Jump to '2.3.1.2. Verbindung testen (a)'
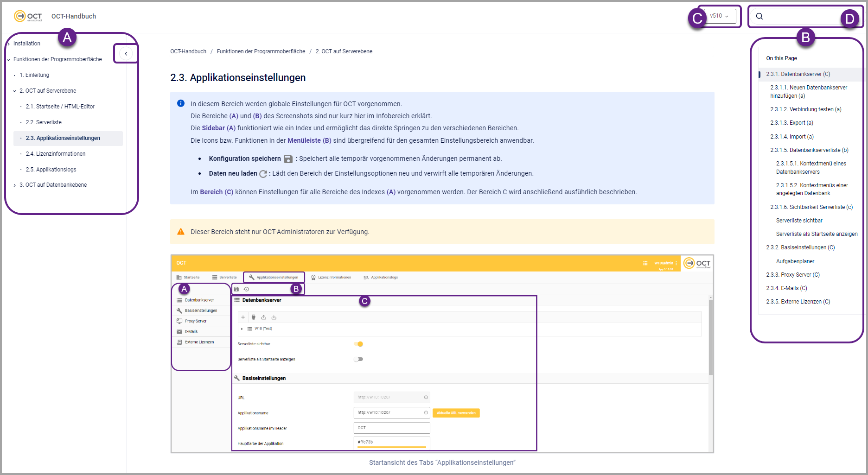This screenshot has height=475, width=868. pyautogui.click(x=806, y=109)
